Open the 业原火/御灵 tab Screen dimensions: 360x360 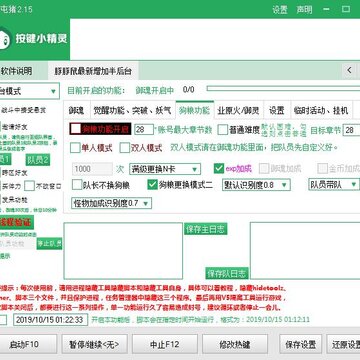pyautogui.click(x=238, y=110)
